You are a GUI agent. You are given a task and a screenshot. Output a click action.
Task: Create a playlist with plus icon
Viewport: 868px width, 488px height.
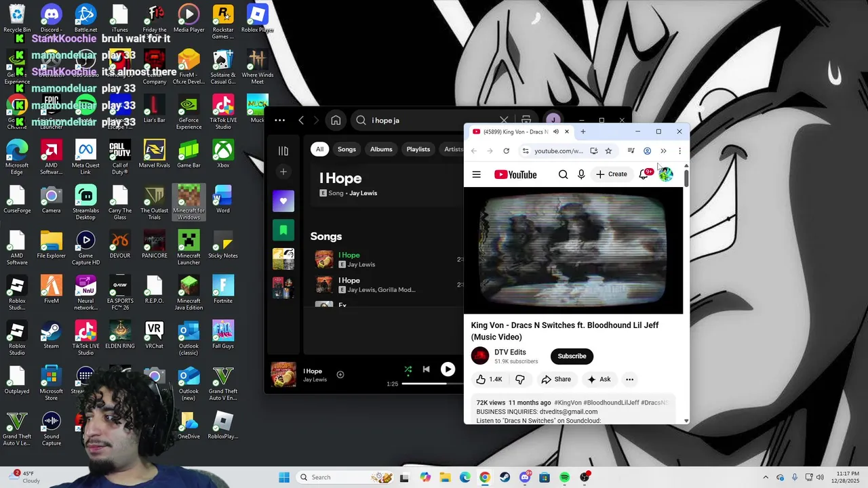pos(283,172)
